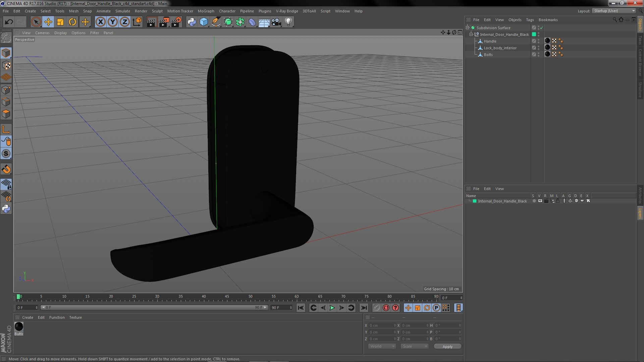Open the V-Ray Bridge menu
644x362 pixels.
coord(287,11)
